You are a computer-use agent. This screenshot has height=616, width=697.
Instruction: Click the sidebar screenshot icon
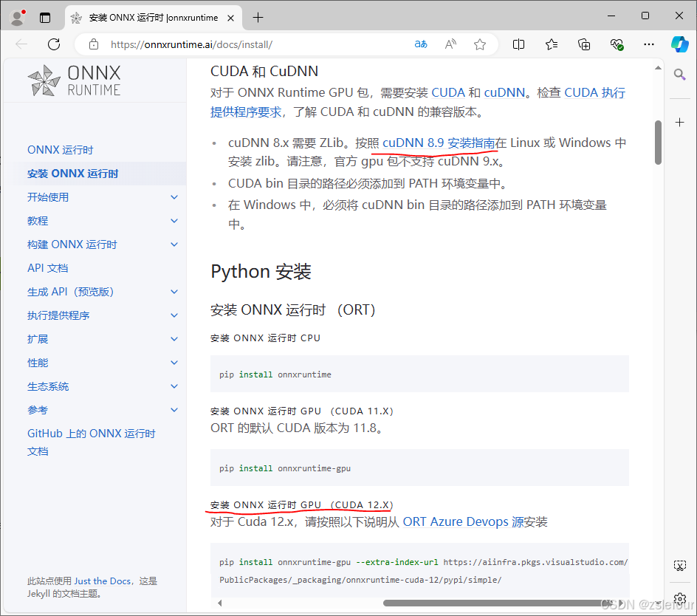coord(680,566)
